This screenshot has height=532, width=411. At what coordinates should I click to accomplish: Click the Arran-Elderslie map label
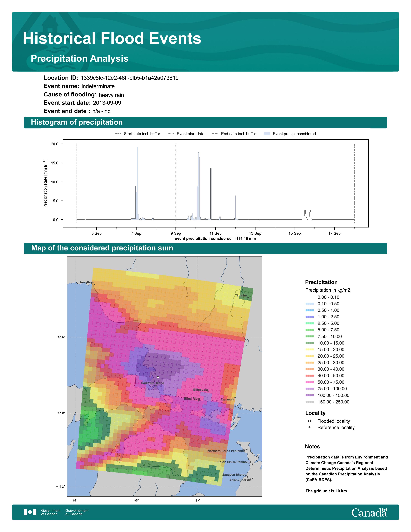(x=240, y=480)
